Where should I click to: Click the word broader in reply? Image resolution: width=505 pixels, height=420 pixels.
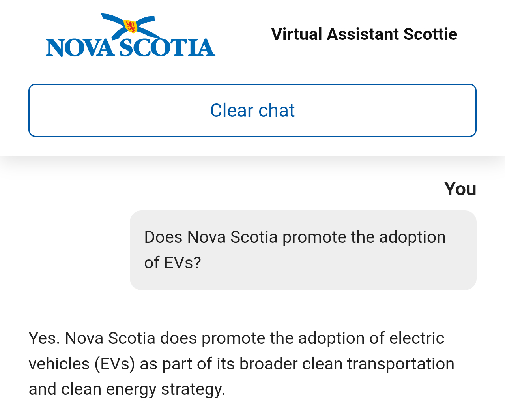(x=268, y=364)
